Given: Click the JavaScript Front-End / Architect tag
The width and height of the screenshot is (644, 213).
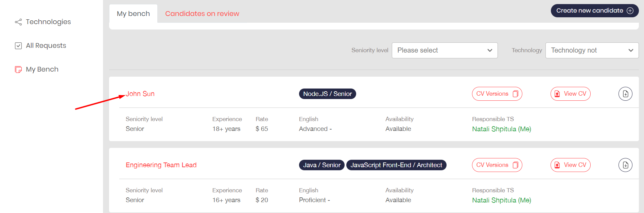Looking at the screenshot, I should click(396, 165).
